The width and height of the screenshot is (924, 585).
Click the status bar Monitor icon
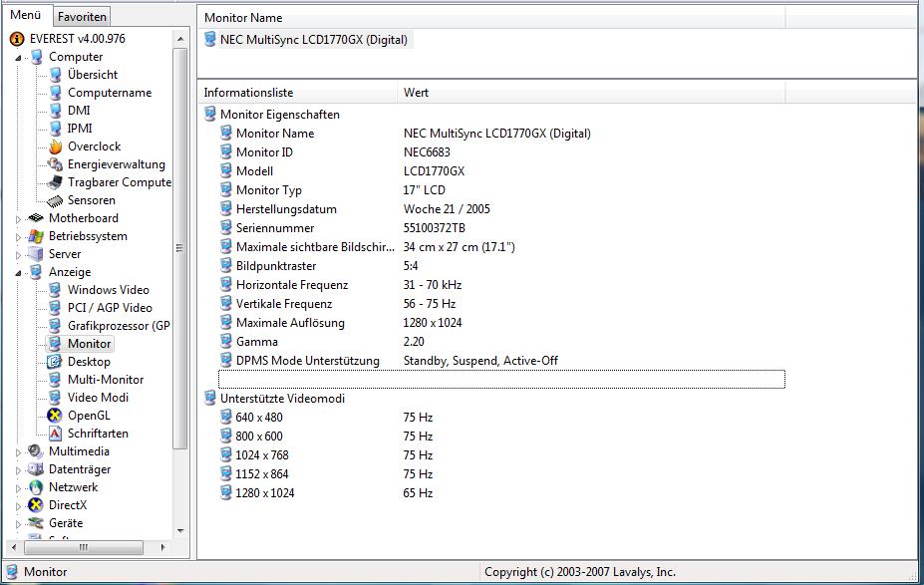tap(12, 571)
